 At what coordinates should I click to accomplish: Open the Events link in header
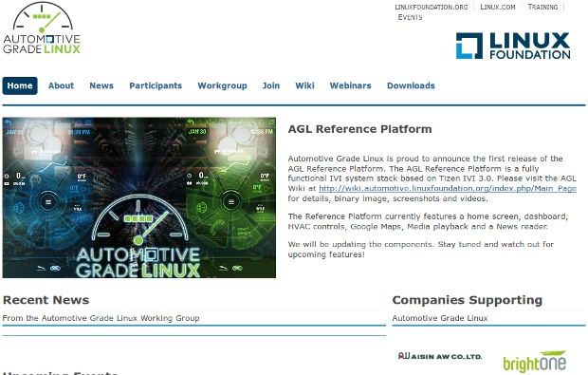[410, 17]
